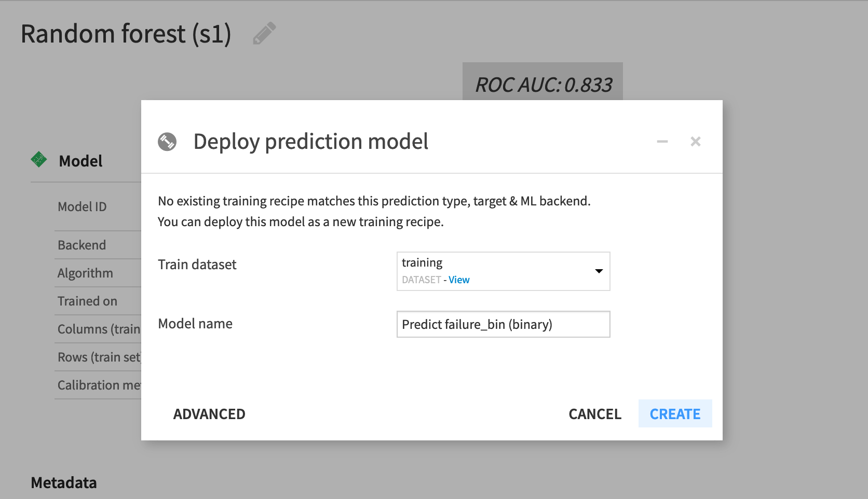The width and height of the screenshot is (868, 499).
Task: Click the pencil icon to rename Random forest (s1)
Action: click(x=265, y=33)
